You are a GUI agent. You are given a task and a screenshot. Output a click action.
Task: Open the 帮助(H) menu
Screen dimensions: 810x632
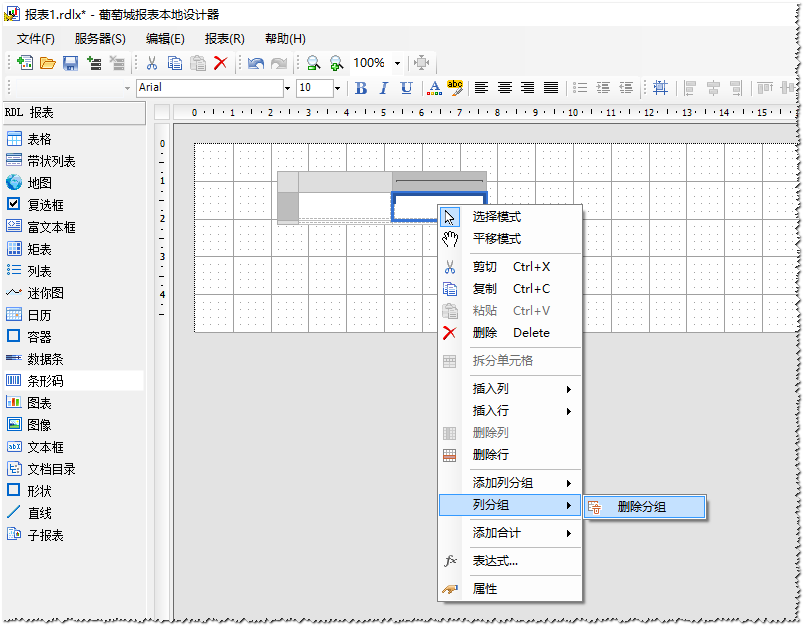(x=285, y=39)
